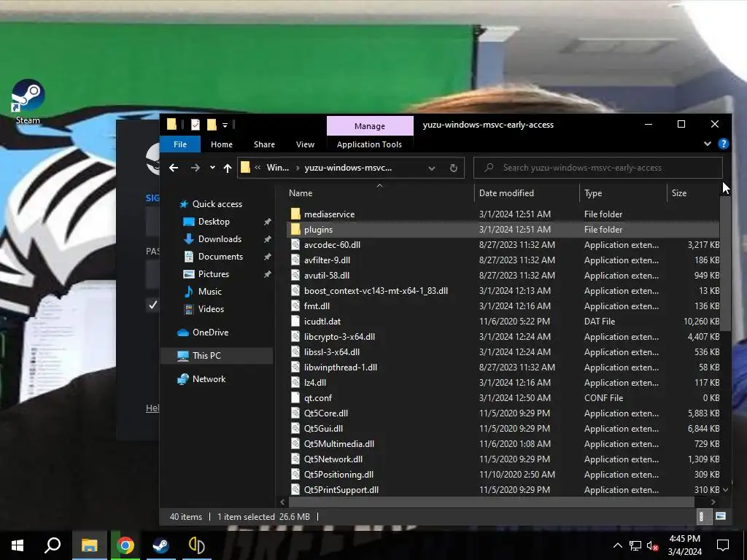Click the yuzu-windows-msvc breadcrumb segment
Viewport: 747px width, 560px height.
pyautogui.click(x=348, y=168)
